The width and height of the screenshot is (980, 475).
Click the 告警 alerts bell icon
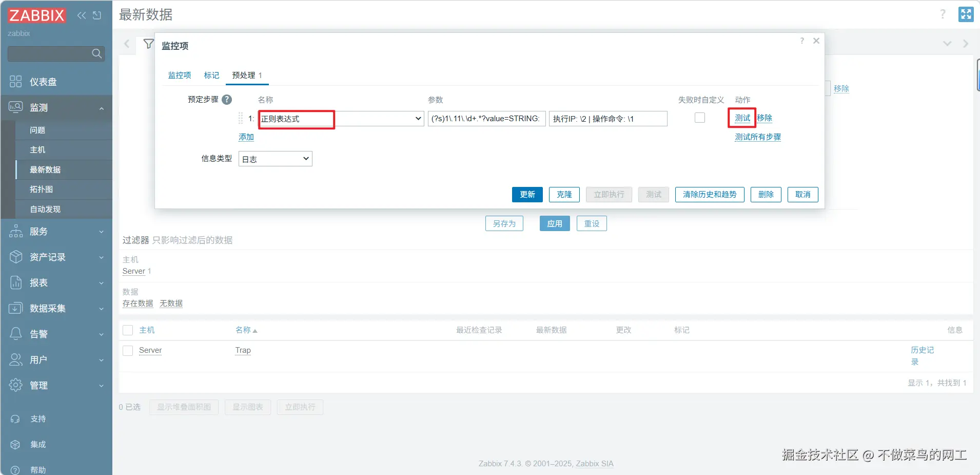[x=16, y=334]
